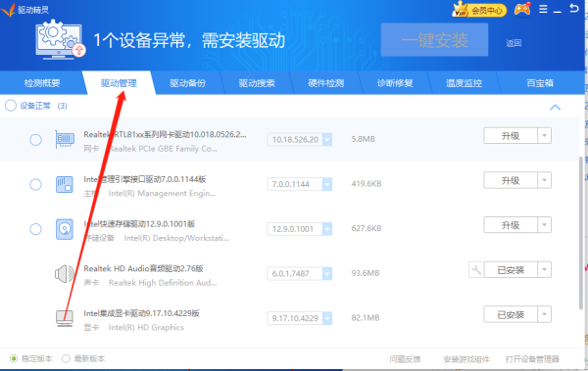This screenshot has width=588, height=371.
Task: Choose the 最新版本 radio option
Action: (66, 358)
